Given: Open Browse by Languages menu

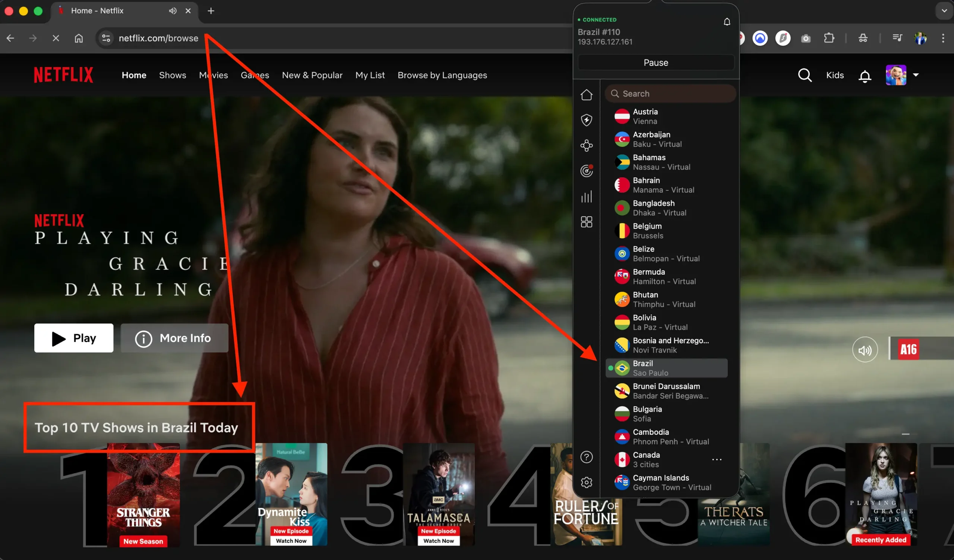Looking at the screenshot, I should click(x=442, y=75).
